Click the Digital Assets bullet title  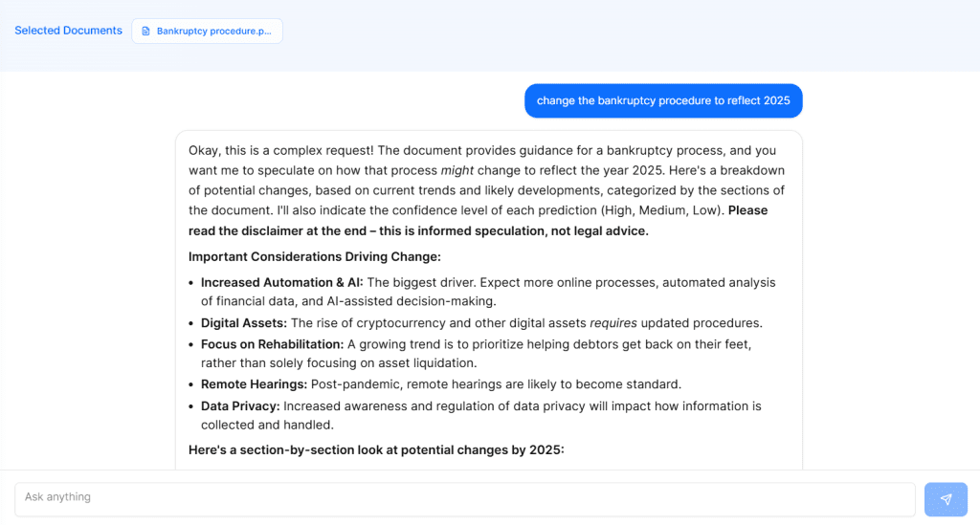pyautogui.click(x=244, y=323)
